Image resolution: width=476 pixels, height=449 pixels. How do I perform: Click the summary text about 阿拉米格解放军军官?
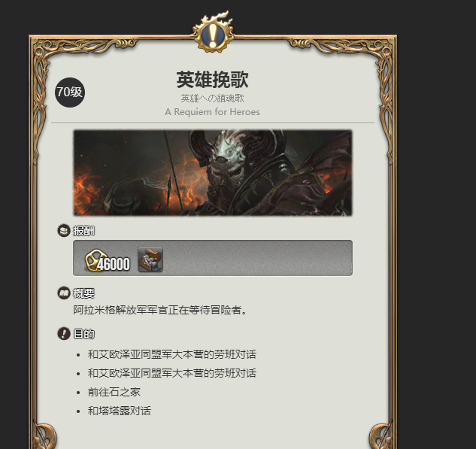(160, 310)
